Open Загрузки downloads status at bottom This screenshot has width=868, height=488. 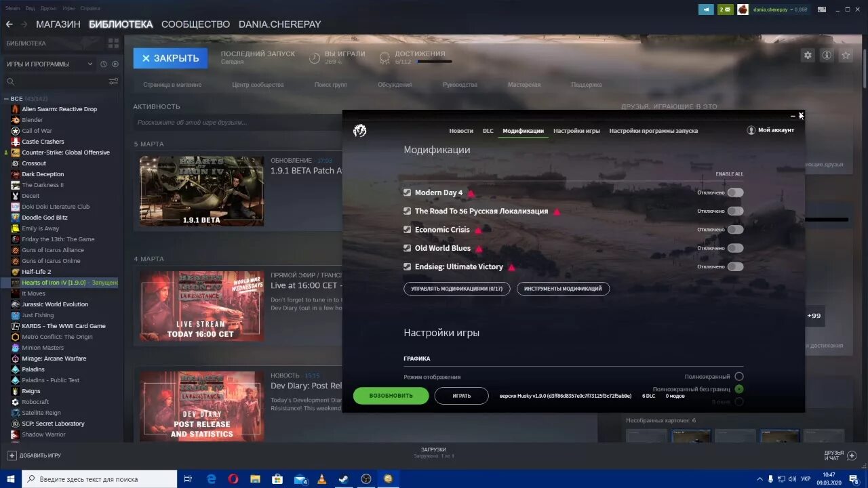point(434,452)
